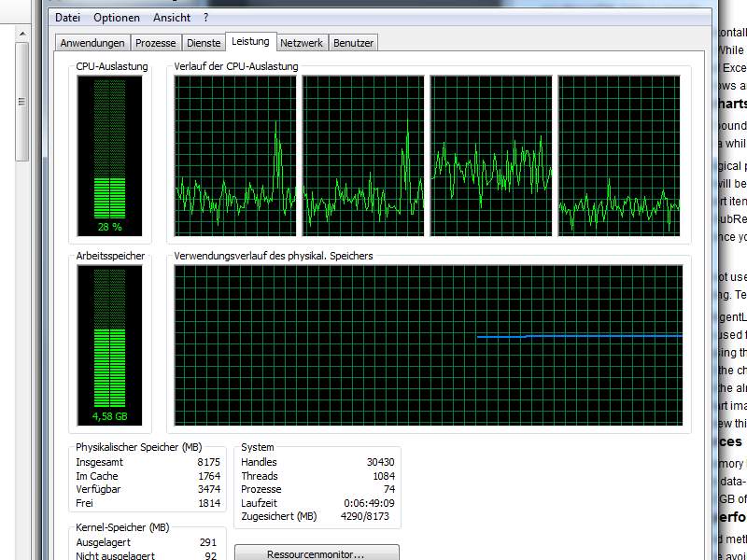Click the Verlauf der CPU-Auslastung label

tap(236, 66)
